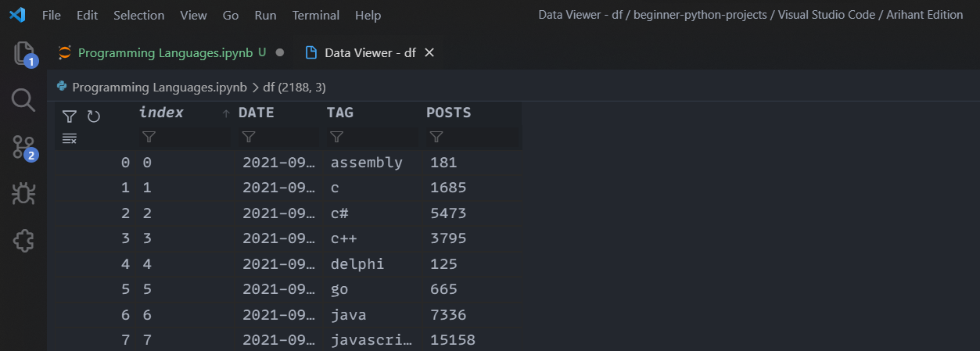
Task: Open the Run and Debug view
Action: (x=23, y=194)
